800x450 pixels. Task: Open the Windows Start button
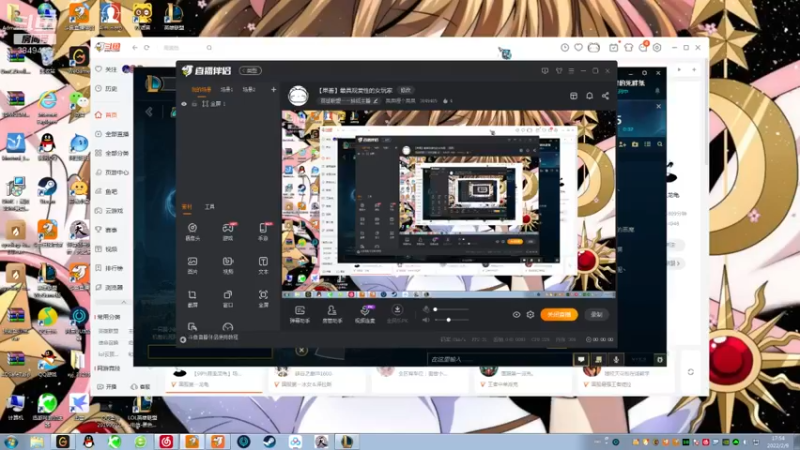point(11,441)
